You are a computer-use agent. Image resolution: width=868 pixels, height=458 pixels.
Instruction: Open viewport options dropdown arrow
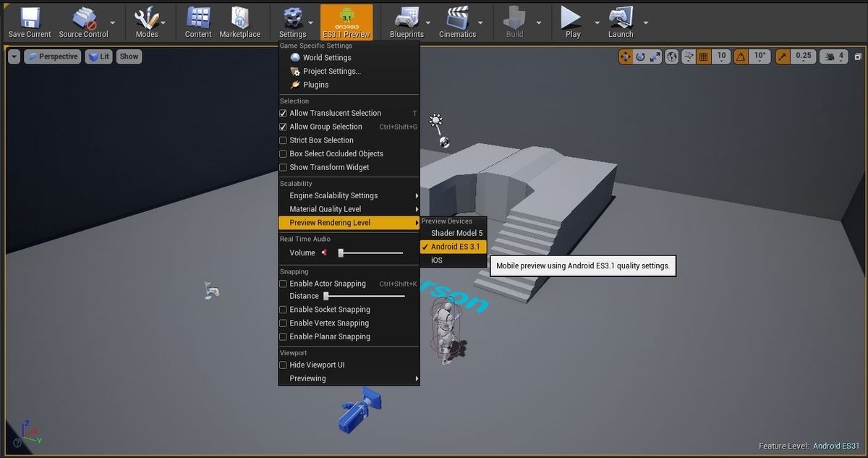[14, 56]
